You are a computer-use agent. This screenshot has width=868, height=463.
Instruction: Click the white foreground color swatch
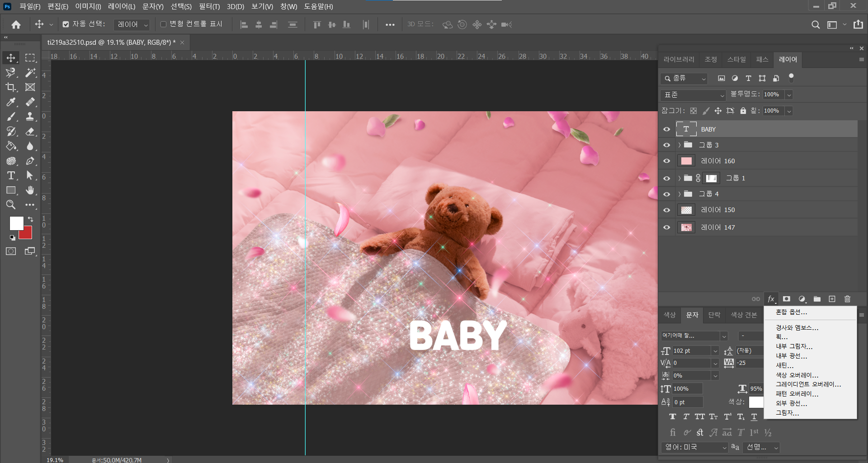point(16,222)
